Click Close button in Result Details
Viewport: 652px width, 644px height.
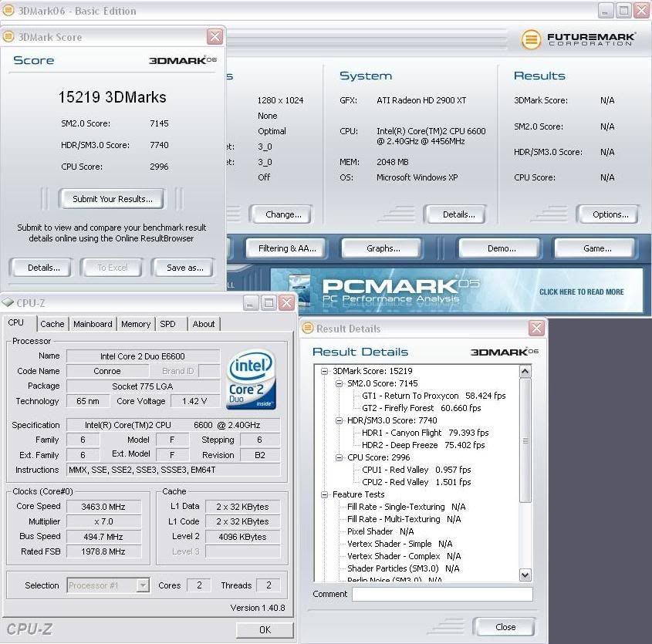(505, 627)
